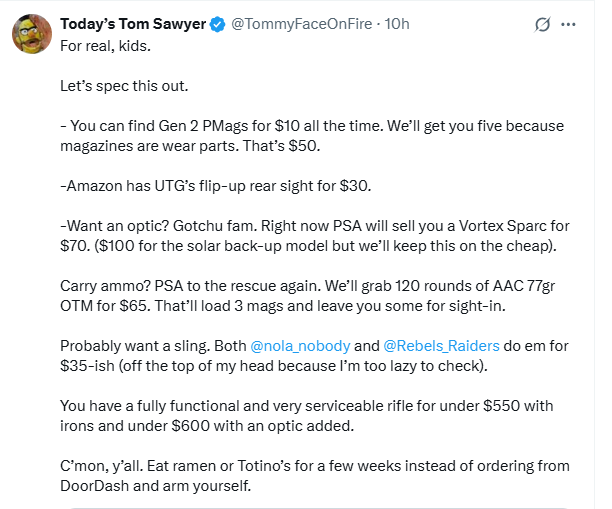The height and width of the screenshot is (509, 612).
Task: Click the "Let's spec this out." line
Action: [x=124, y=86]
